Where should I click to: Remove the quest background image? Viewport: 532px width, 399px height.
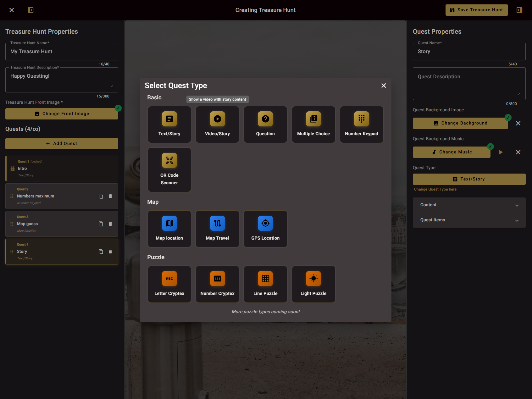click(518, 123)
